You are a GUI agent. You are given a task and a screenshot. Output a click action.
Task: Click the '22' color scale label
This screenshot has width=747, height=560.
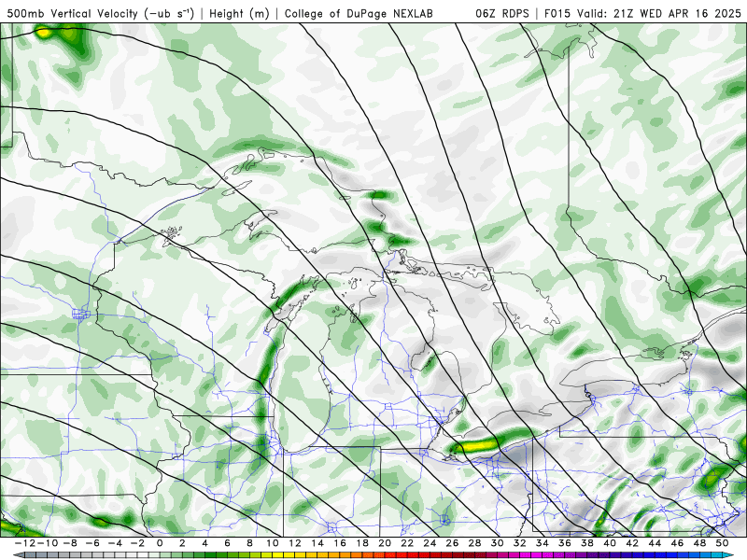point(407,543)
